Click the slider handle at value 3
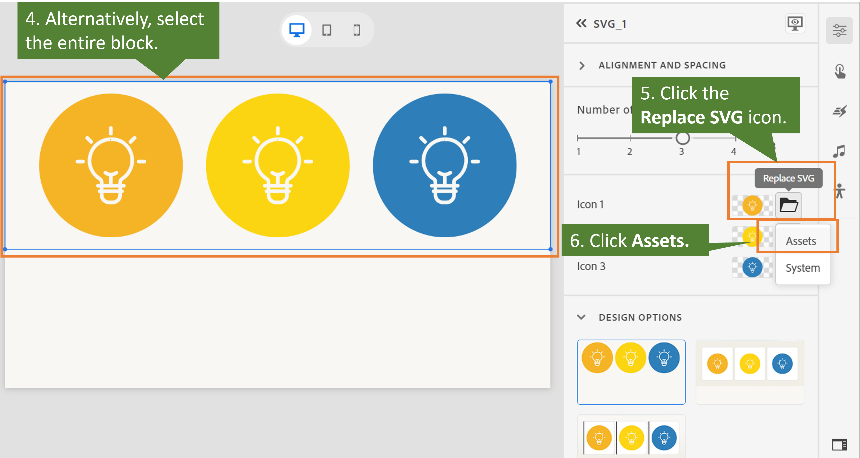Image resolution: width=860 pixels, height=458 pixels. coord(682,138)
